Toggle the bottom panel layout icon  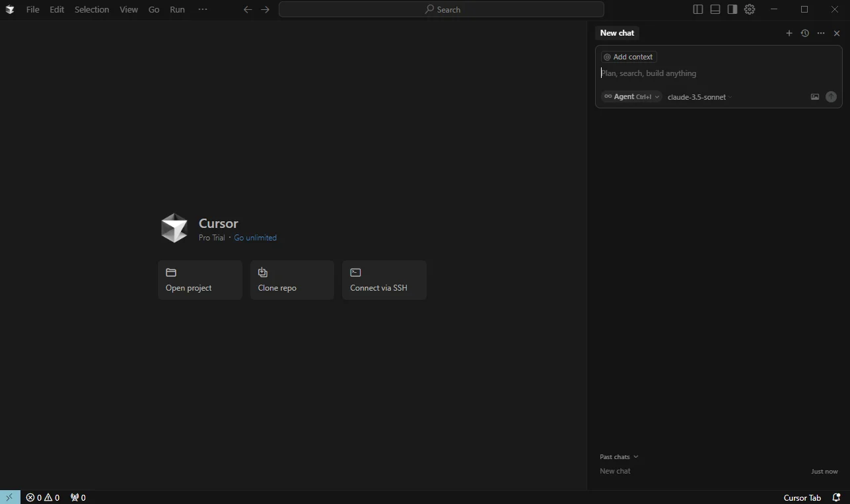(715, 9)
